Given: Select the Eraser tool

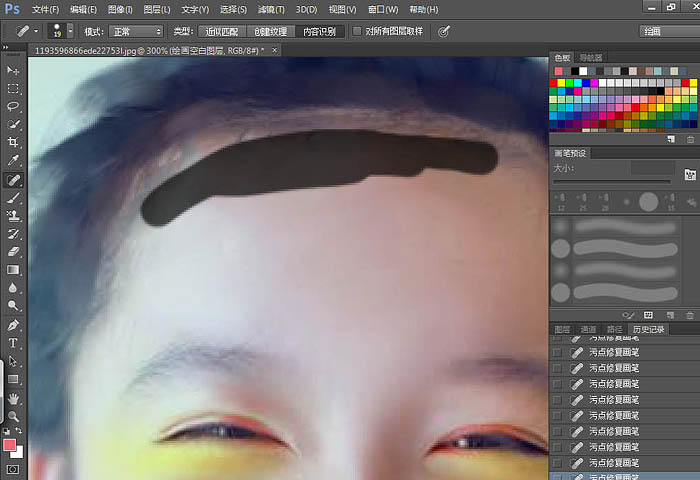Looking at the screenshot, I should (13, 252).
